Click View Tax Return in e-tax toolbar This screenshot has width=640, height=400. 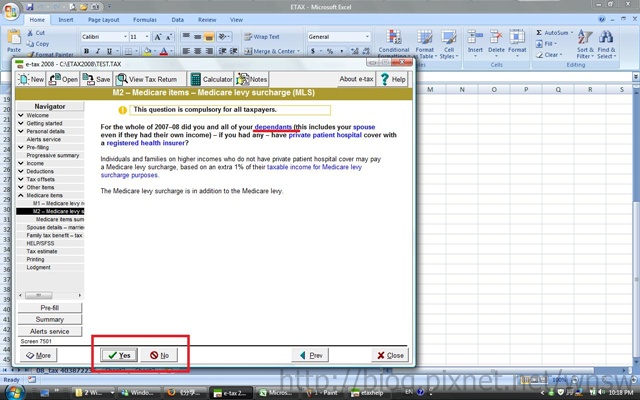(x=149, y=79)
